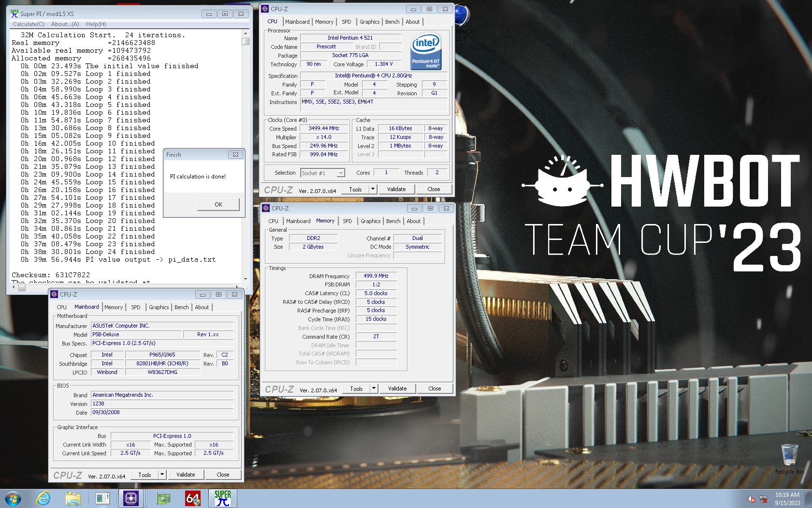
Task: Click Tools button in Mainboard CPU-Z window
Action: click(x=145, y=475)
